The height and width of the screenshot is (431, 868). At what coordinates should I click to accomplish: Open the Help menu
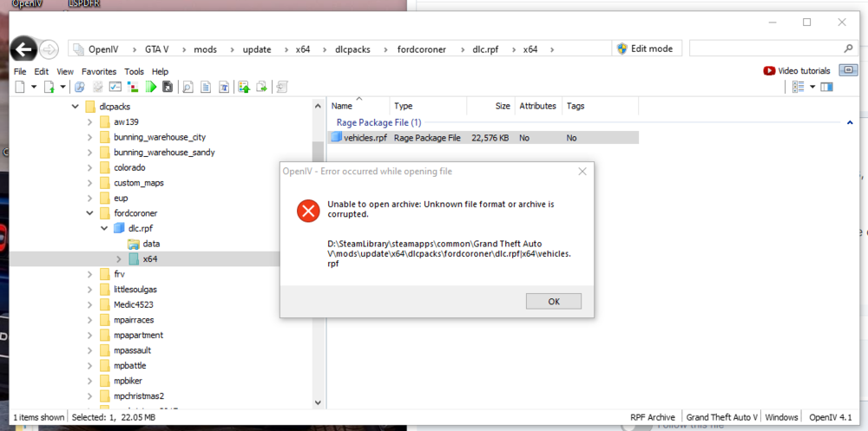coord(160,71)
